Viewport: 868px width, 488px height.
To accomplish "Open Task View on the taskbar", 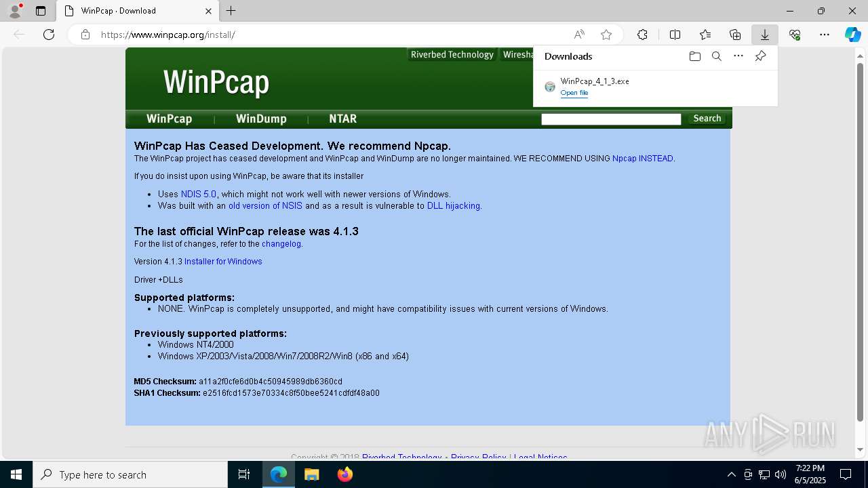I will (x=244, y=474).
